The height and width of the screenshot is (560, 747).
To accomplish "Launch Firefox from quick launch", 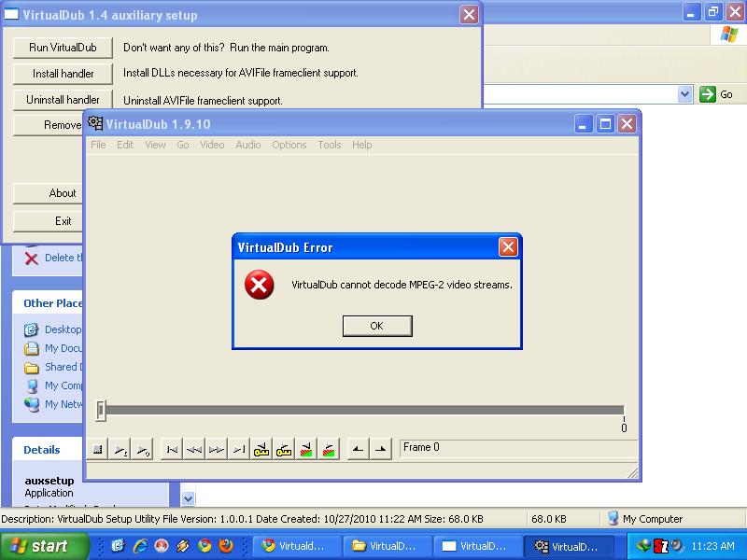I will pyautogui.click(x=226, y=546).
